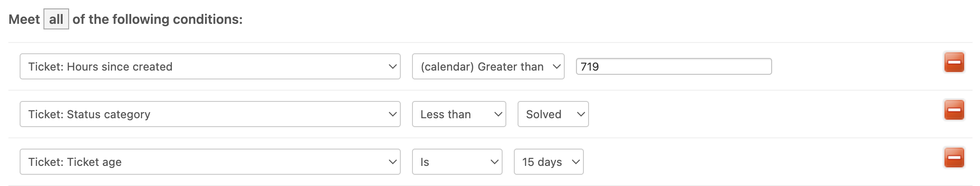Click chevron at end of Ticket age field
The height and width of the screenshot is (186, 980).
click(x=392, y=162)
